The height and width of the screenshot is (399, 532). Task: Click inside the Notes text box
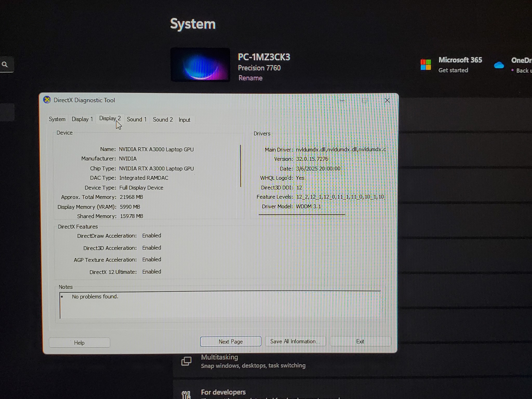pos(220,305)
